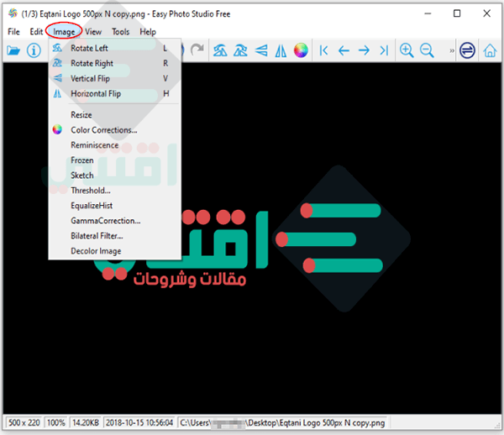Select Vertical Flip in the Image menu
The image size is (504, 435).
pyautogui.click(x=114, y=78)
